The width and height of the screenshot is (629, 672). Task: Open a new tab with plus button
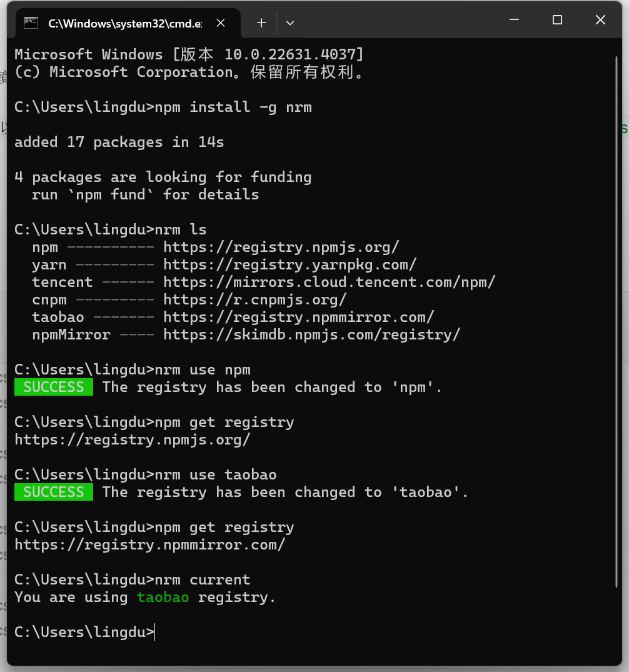[261, 23]
